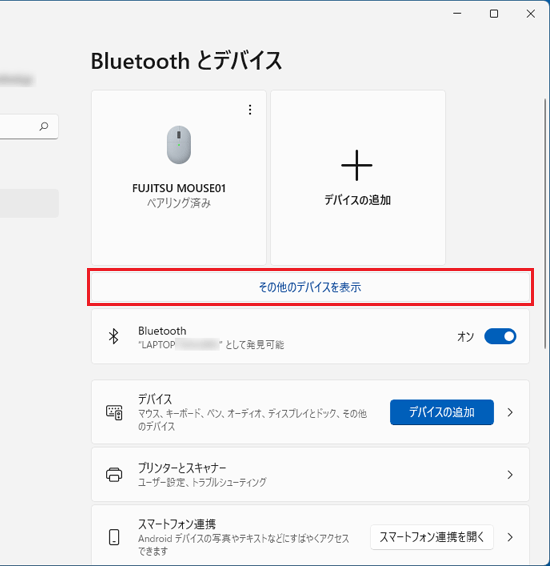The image size is (550, 566).
Task: Maximize the settings window
Action: 494,14
